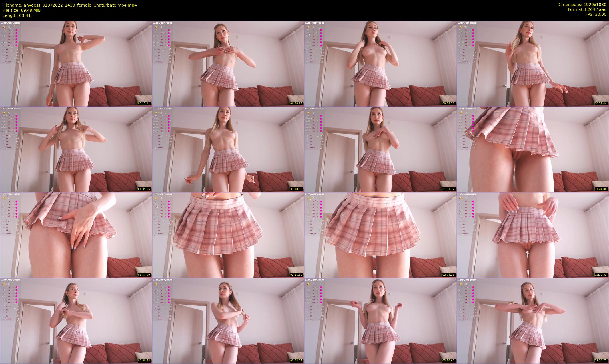Pick the frame stamped 01:31.77
The width and height of the screenshot is (609, 364).
click(380, 149)
